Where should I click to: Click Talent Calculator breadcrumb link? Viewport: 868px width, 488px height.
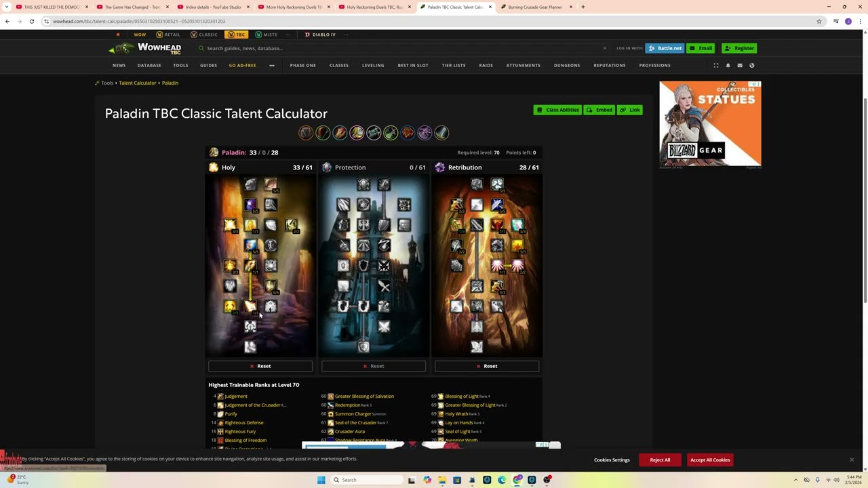tap(138, 83)
